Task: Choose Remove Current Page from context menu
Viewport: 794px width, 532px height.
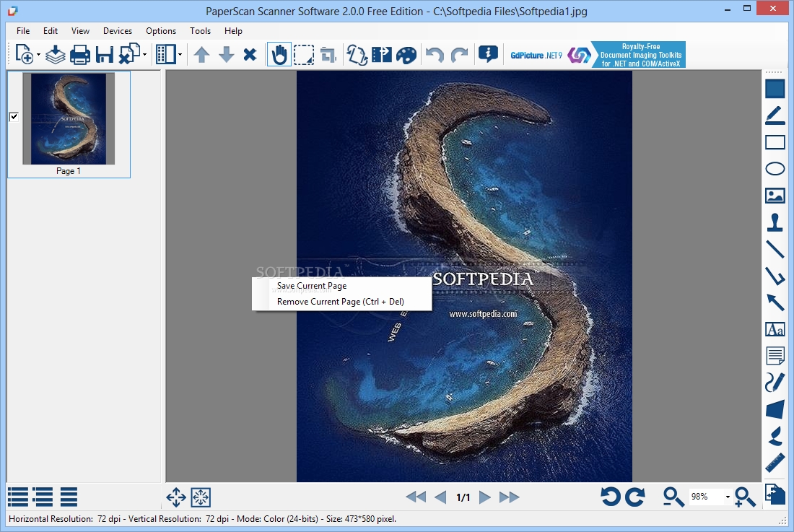Action: point(342,302)
